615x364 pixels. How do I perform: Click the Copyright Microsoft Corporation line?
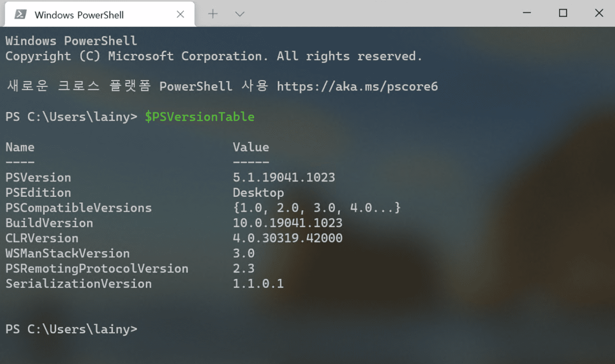214,57
